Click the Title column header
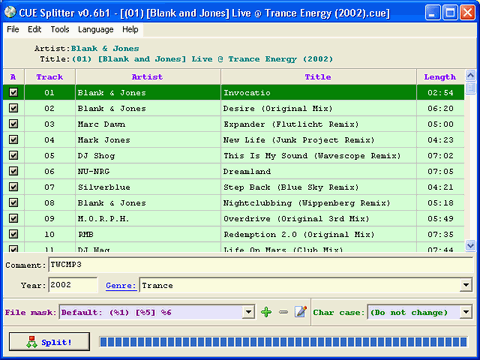Image resolution: width=480 pixels, height=360 pixels. pyautogui.click(x=318, y=77)
